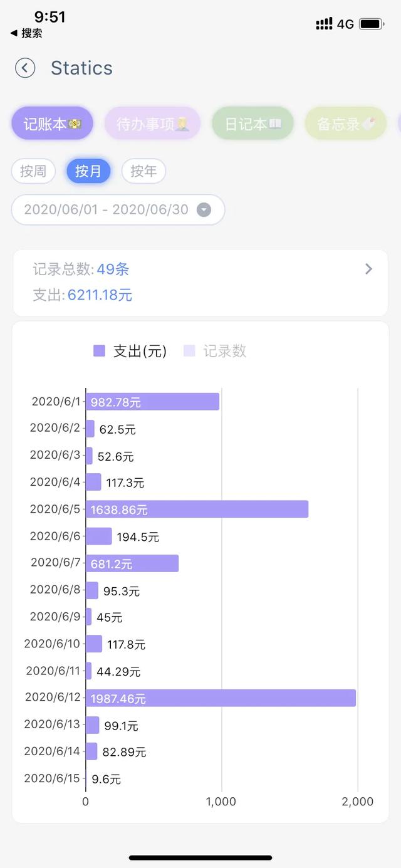Expand record details via the right chevron

tap(369, 269)
